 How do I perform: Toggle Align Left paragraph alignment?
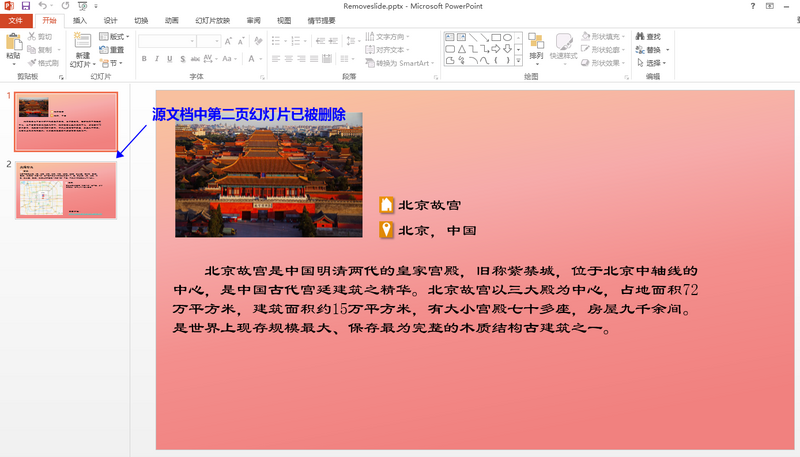pos(276,59)
